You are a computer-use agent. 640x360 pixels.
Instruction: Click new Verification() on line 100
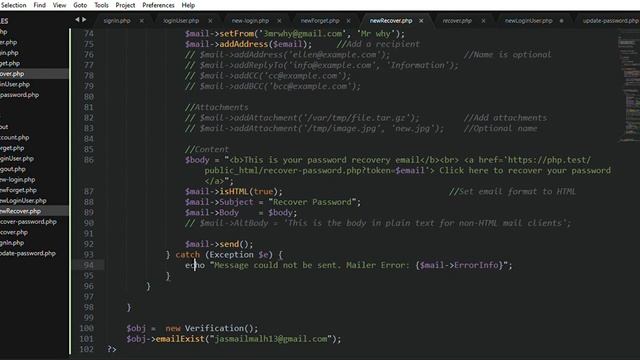pyautogui.click(x=212, y=329)
